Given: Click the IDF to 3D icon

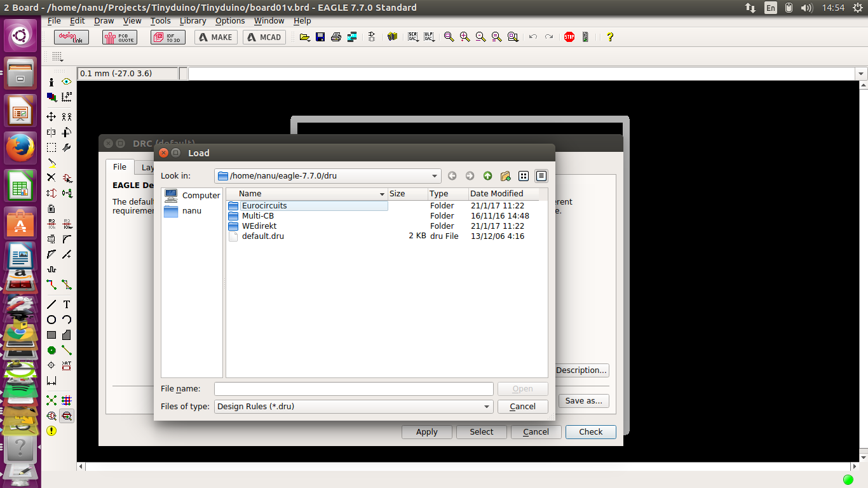Looking at the screenshot, I should 168,37.
